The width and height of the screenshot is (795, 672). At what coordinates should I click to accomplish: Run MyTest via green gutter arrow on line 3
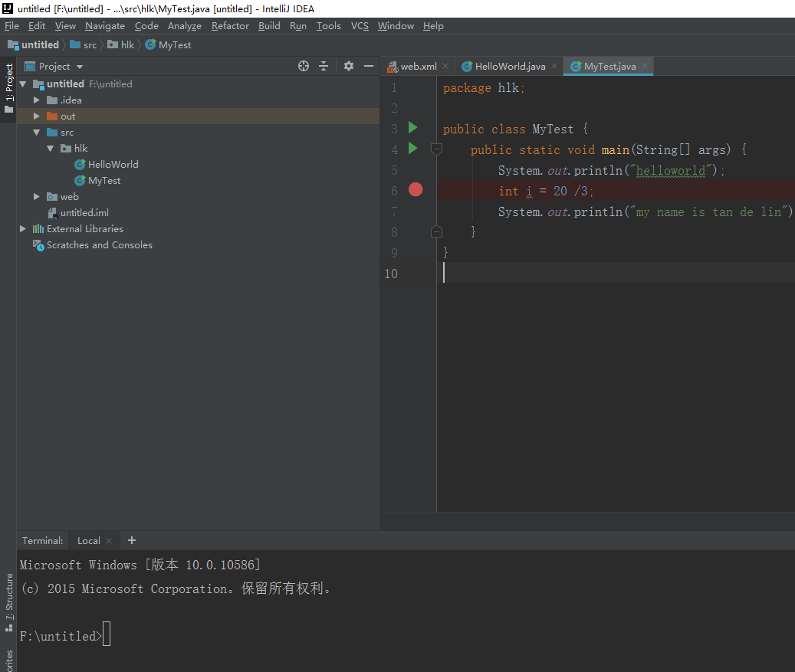point(413,128)
